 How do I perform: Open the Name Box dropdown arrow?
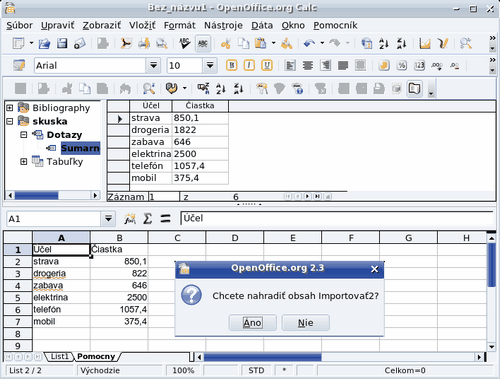point(108,219)
